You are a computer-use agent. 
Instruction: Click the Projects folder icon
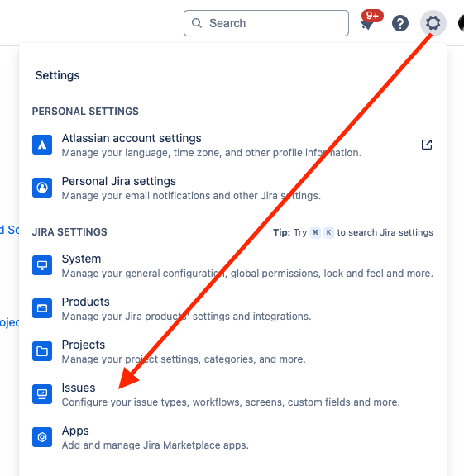tap(42, 351)
